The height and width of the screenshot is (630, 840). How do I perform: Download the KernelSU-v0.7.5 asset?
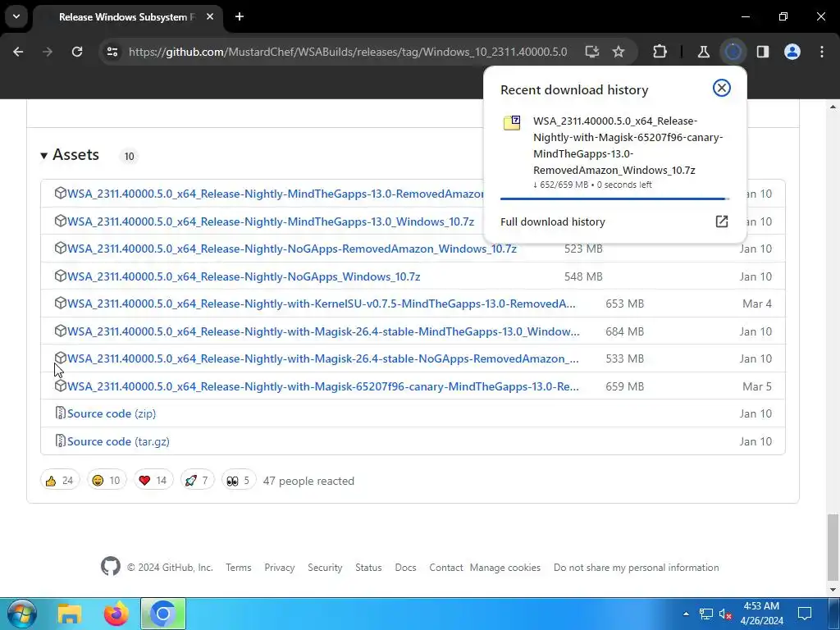pyautogui.click(x=322, y=304)
